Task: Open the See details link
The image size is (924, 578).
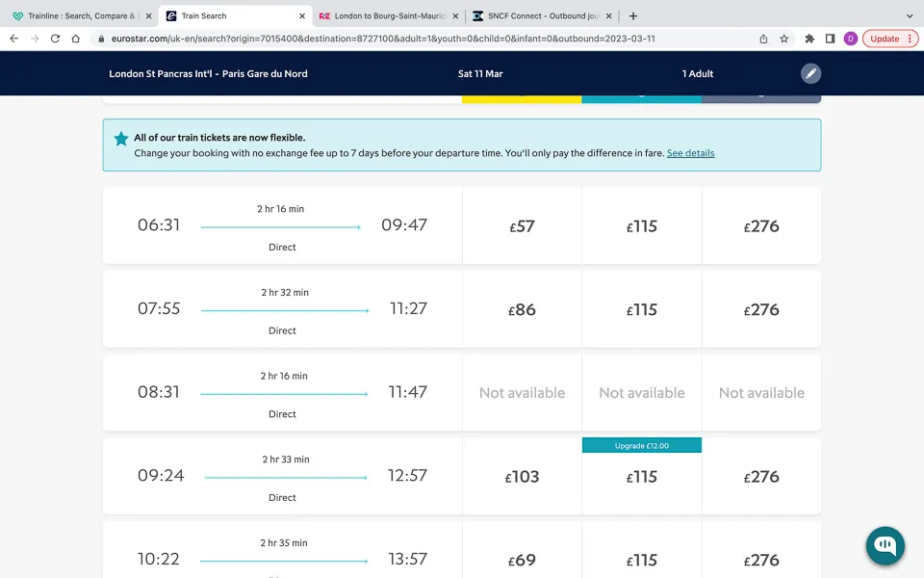Action: point(691,153)
